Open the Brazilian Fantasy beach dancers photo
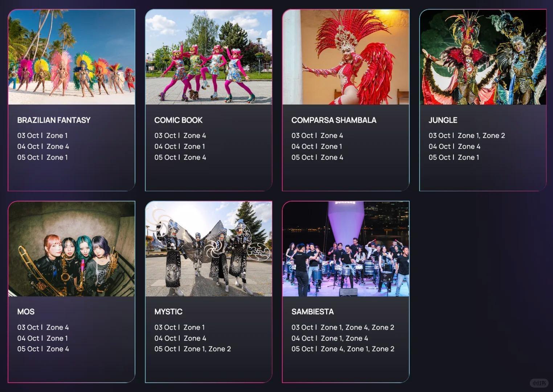Viewport: 553px width, 392px height. click(x=71, y=57)
